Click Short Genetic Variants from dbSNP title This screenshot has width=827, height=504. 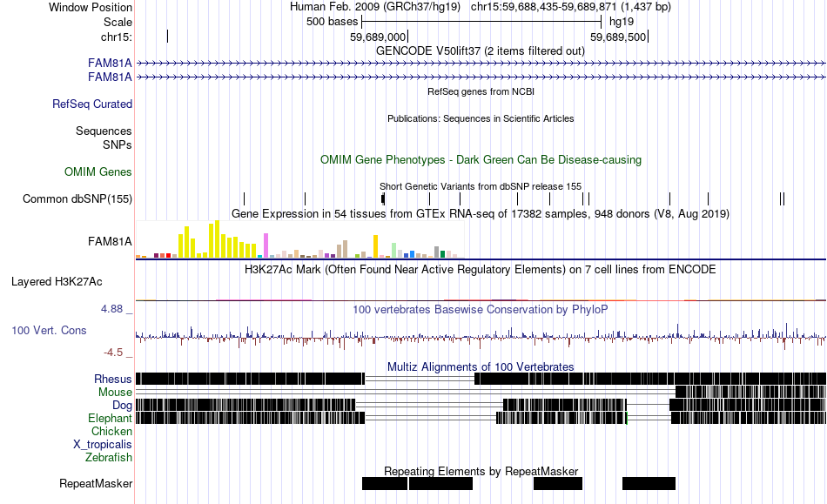[x=481, y=186]
